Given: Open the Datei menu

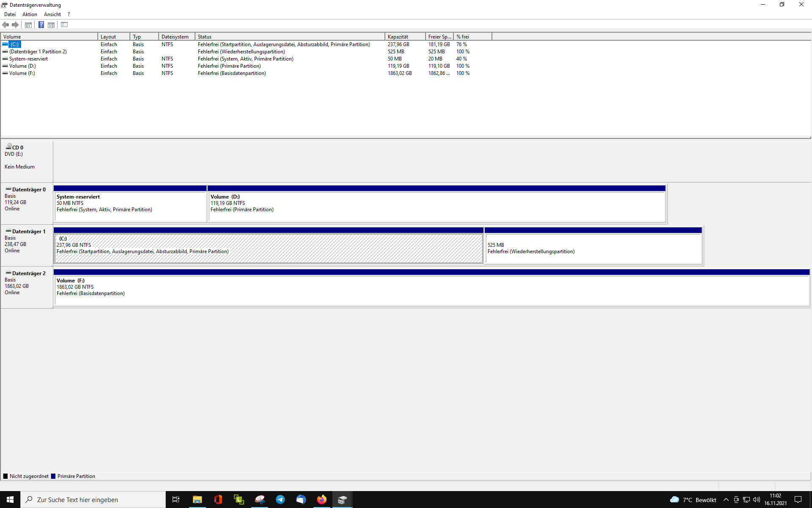Looking at the screenshot, I should pyautogui.click(x=10, y=14).
